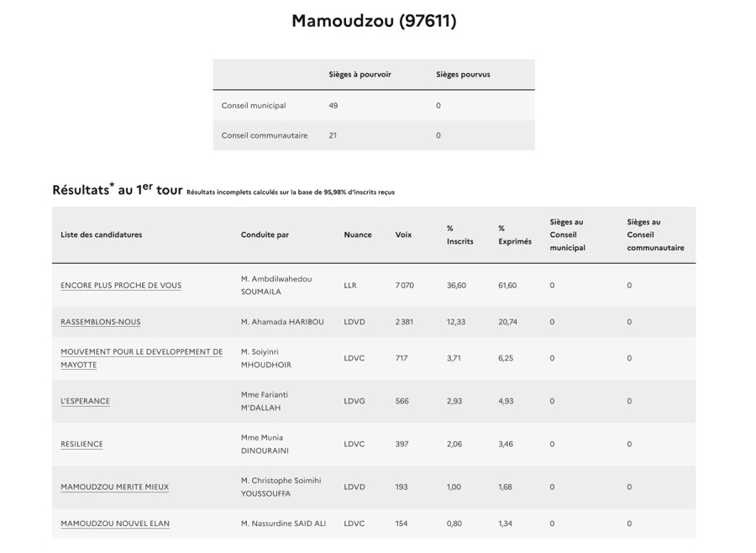Image resolution: width=756 pixels, height=553 pixels.
Task: Select the MAMOUDZOU NOUVEL ELAN link
Action: (x=115, y=524)
